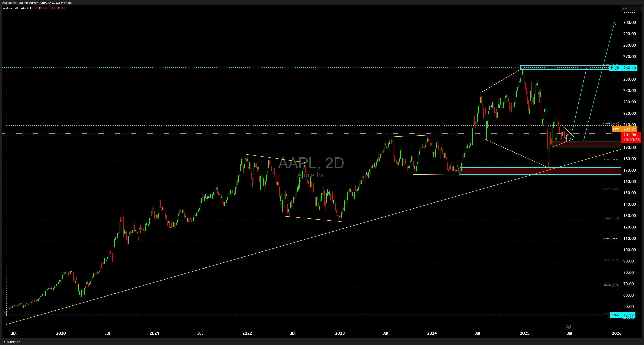Click 70.00 on the price axis
This screenshot has height=345, width=644.
tap(629, 284)
